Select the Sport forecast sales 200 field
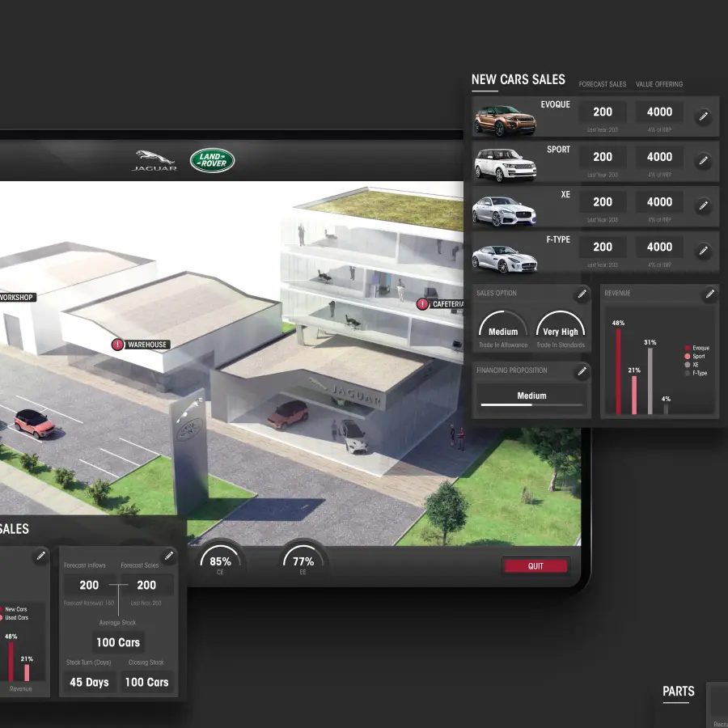 point(602,157)
